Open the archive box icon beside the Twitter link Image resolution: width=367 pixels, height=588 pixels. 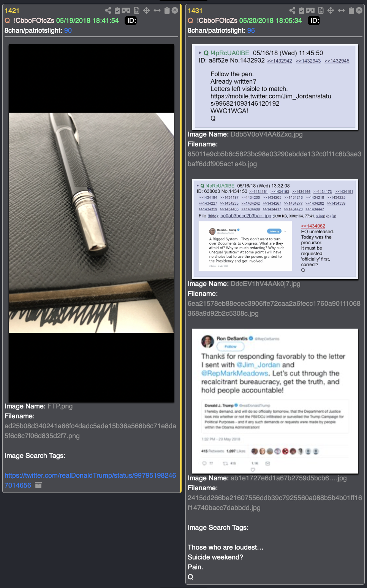click(38, 485)
